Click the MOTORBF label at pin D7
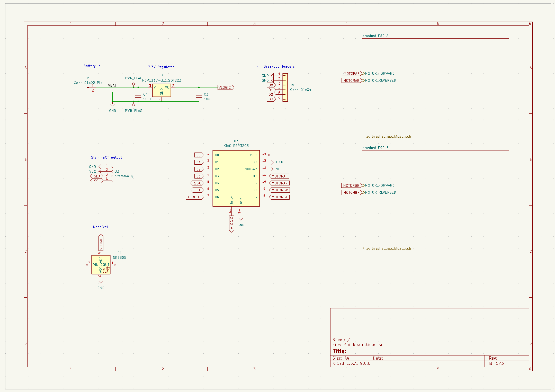 (x=280, y=197)
